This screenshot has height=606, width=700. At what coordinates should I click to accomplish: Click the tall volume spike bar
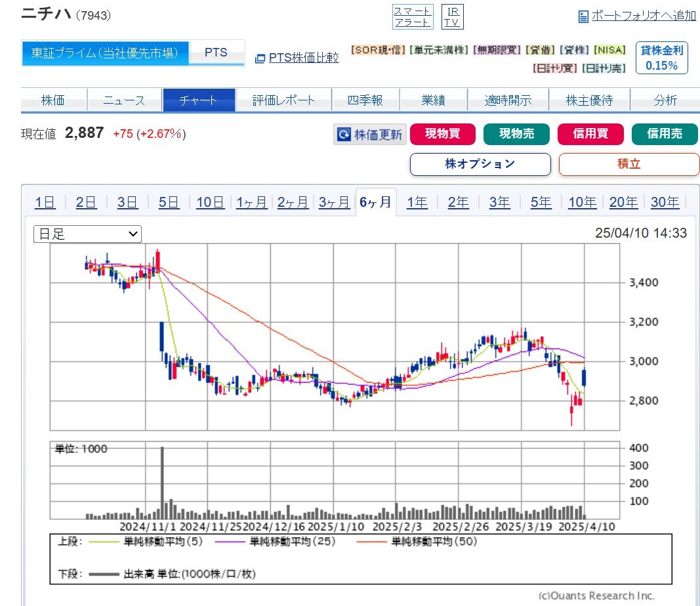162,483
